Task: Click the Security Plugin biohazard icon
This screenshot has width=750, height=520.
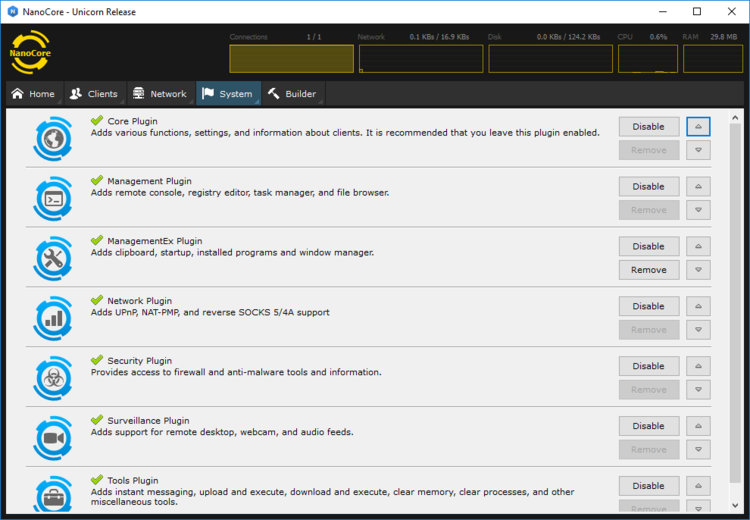Action: point(53,378)
